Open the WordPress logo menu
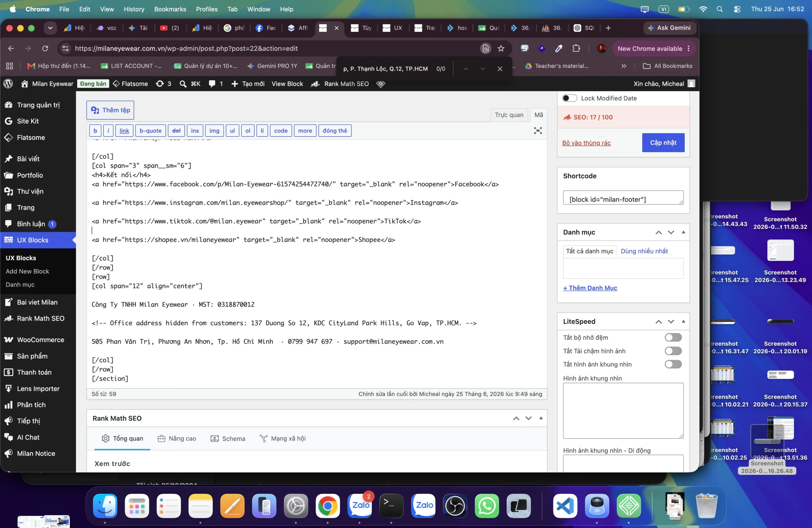The width and height of the screenshot is (812, 528). [x=8, y=84]
